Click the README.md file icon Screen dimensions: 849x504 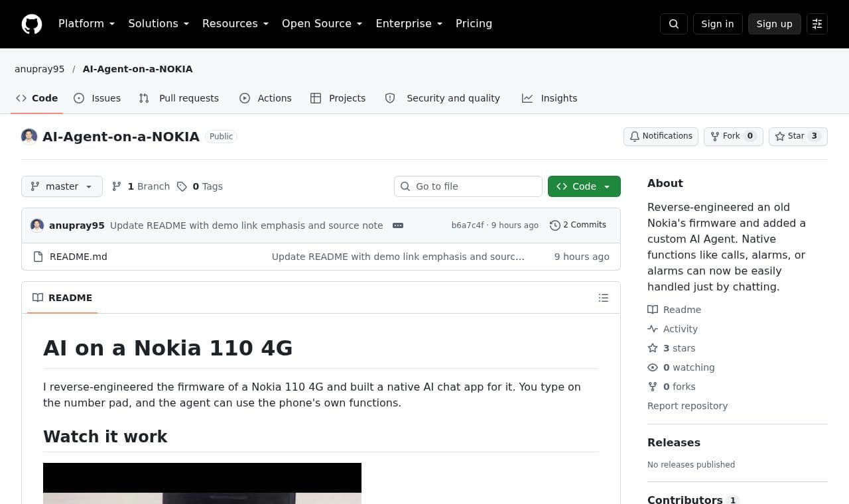pos(38,257)
